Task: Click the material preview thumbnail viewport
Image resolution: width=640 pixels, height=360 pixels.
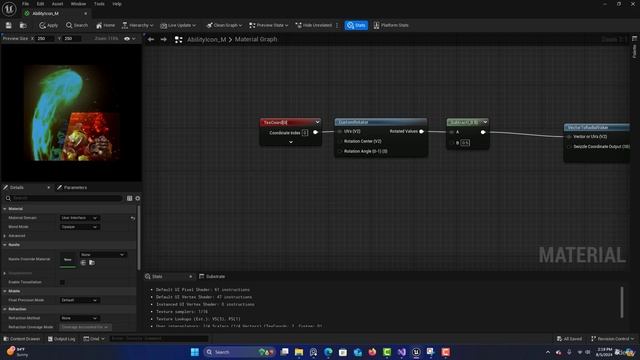Action: (71, 113)
